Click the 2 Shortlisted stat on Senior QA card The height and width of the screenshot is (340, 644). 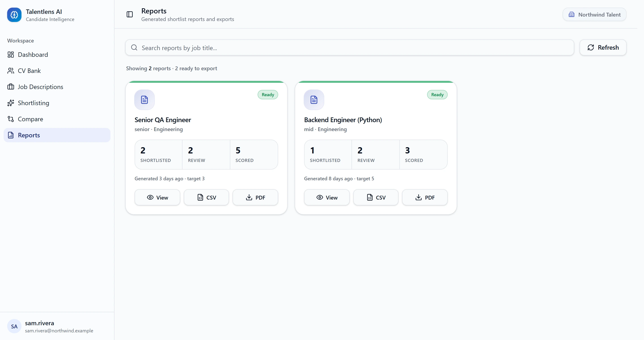(x=159, y=155)
